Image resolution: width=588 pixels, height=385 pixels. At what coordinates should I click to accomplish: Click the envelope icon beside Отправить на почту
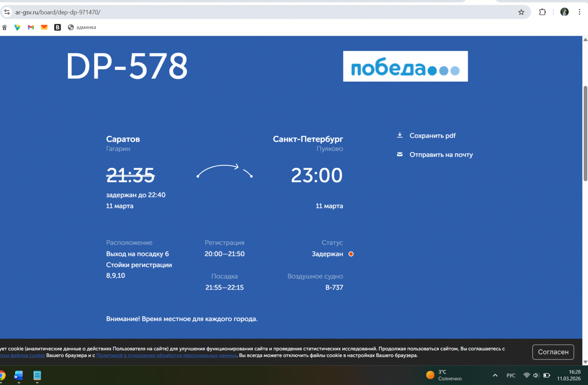pos(400,155)
